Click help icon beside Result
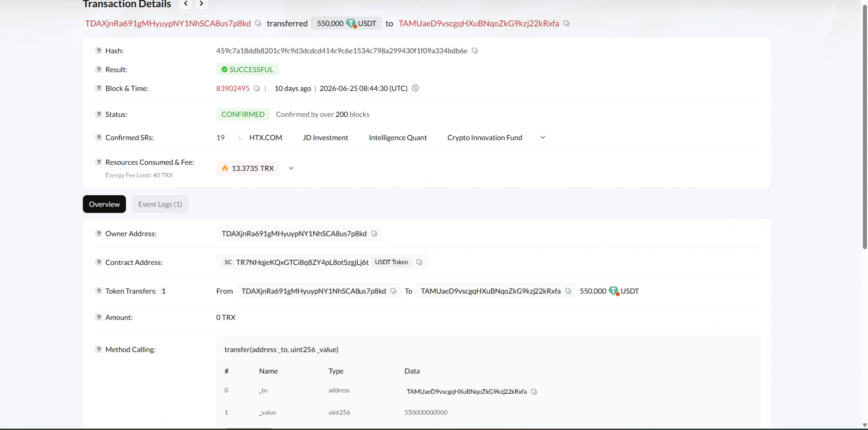868x430 pixels. tap(98, 70)
